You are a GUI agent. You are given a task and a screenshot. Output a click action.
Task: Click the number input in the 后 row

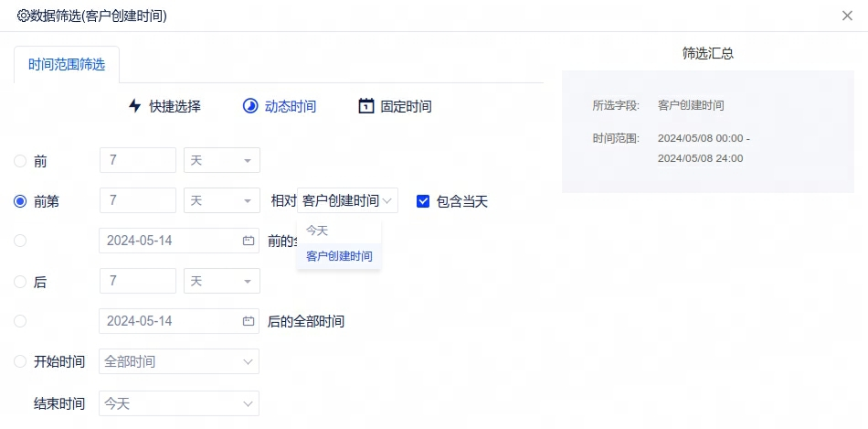click(x=137, y=281)
